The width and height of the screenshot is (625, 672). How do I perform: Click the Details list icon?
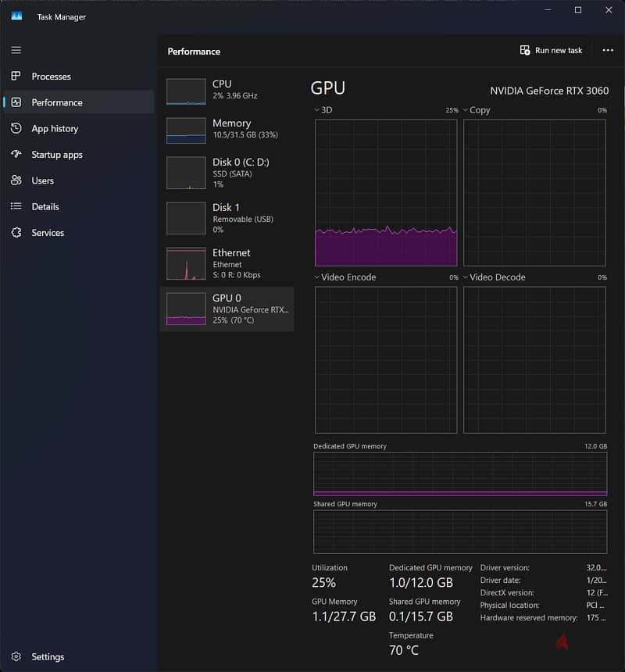click(16, 206)
